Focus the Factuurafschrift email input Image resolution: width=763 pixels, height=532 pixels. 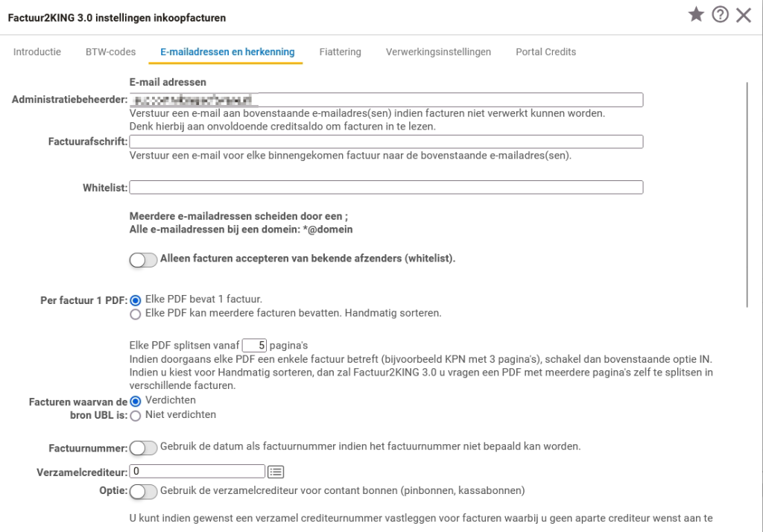click(386, 142)
